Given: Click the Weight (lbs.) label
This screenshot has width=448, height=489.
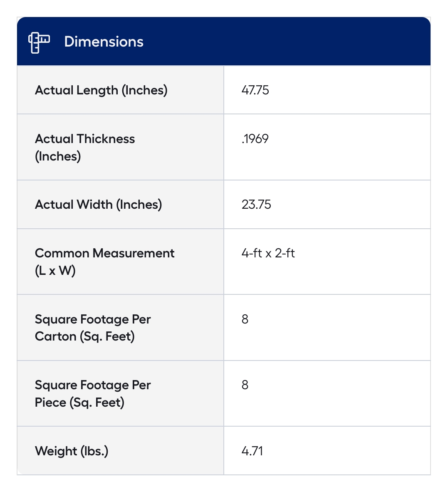Looking at the screenshot, I should 72,451.
